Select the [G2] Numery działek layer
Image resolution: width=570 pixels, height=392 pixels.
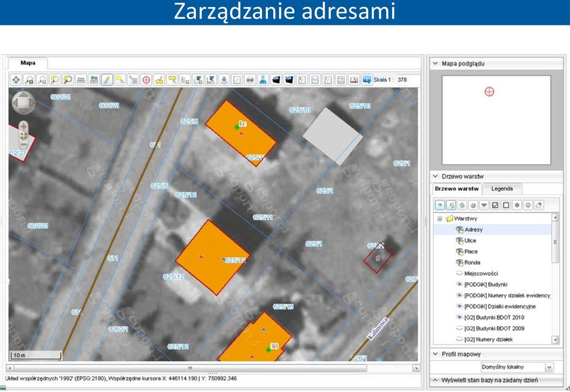click(x=488, y=339)
